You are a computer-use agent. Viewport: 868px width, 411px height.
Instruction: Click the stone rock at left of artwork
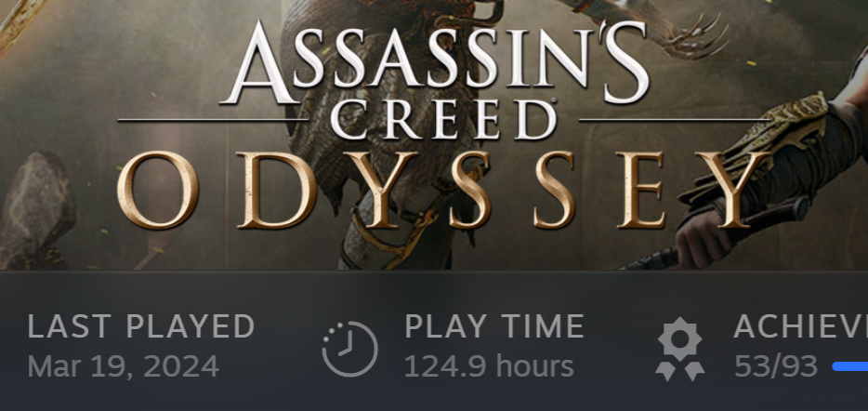click(x=36, y=210)
